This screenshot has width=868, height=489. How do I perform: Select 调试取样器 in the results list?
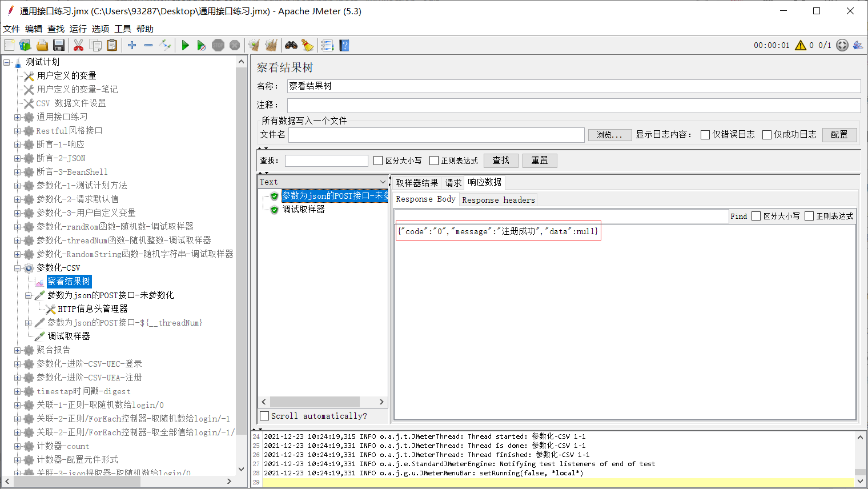coord(304,210)
